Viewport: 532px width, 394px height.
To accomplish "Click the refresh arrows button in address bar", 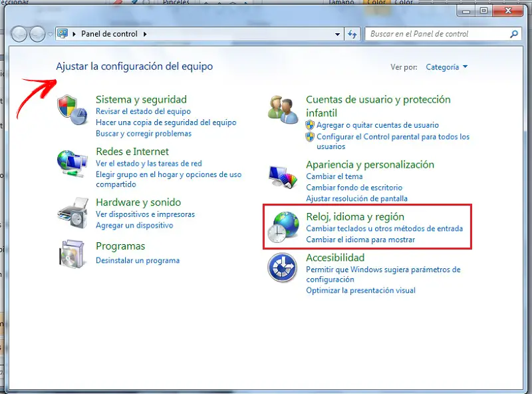I will (x=352, y=34).
